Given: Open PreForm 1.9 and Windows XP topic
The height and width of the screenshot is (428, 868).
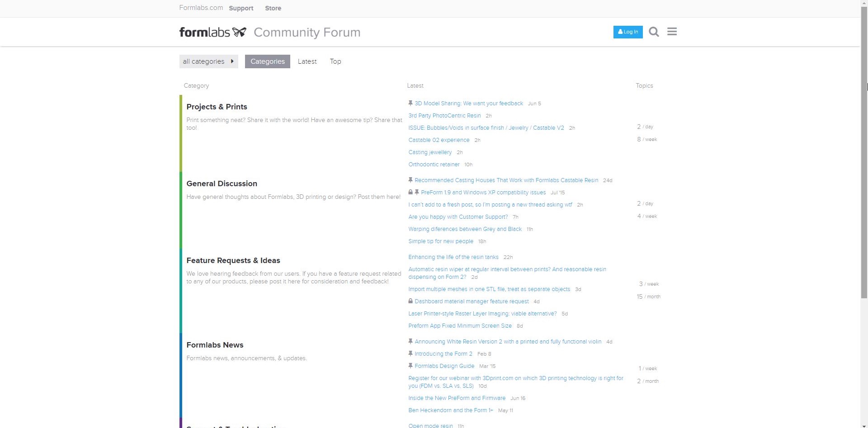Looking at the screenshot, I should pos(483,193).
